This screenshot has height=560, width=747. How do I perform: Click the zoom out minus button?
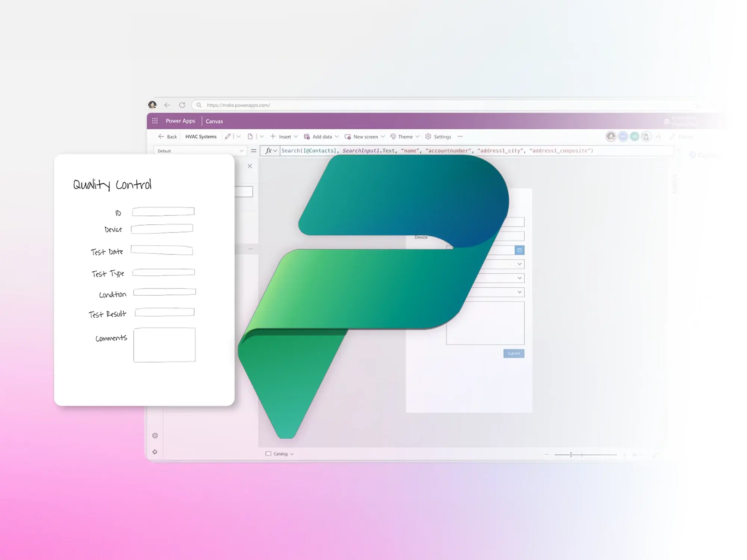[x=547, y=455]
